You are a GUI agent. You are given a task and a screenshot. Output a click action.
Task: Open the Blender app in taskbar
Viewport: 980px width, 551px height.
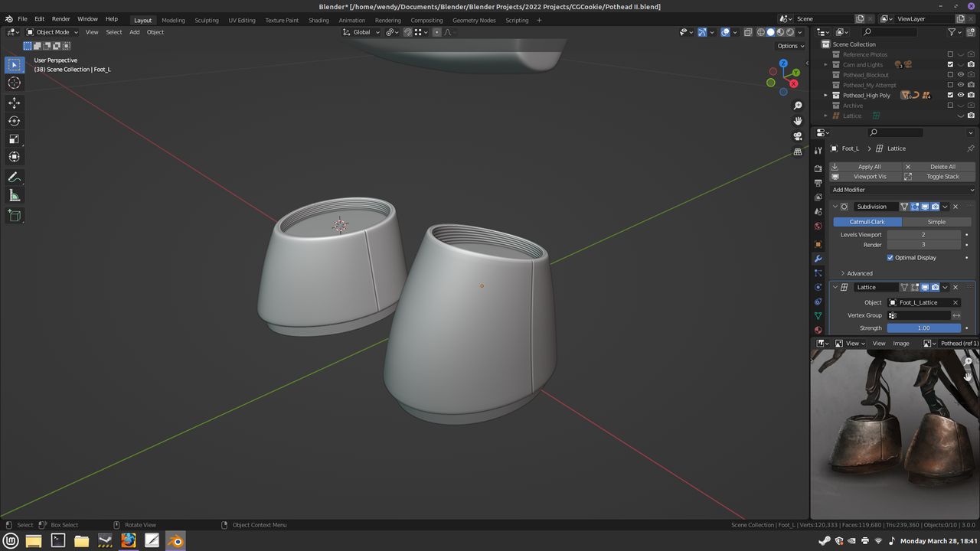(175, 541)
